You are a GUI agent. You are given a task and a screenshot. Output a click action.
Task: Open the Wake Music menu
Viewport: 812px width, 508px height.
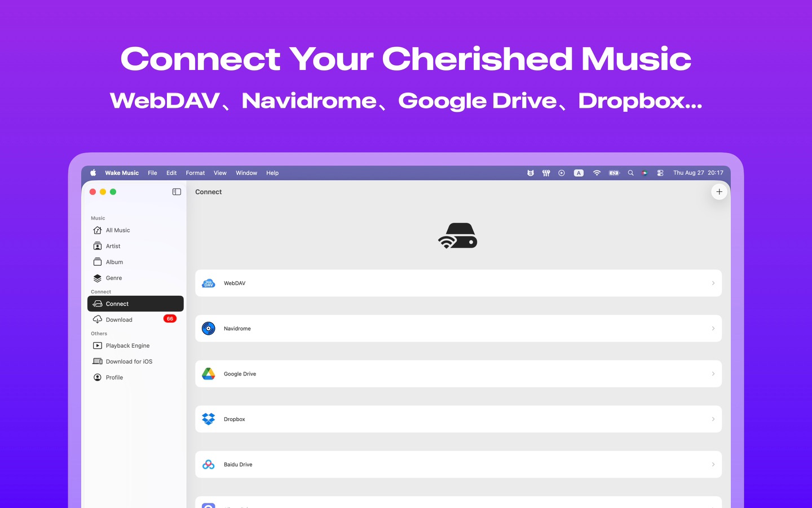click(x=122, y=173)
